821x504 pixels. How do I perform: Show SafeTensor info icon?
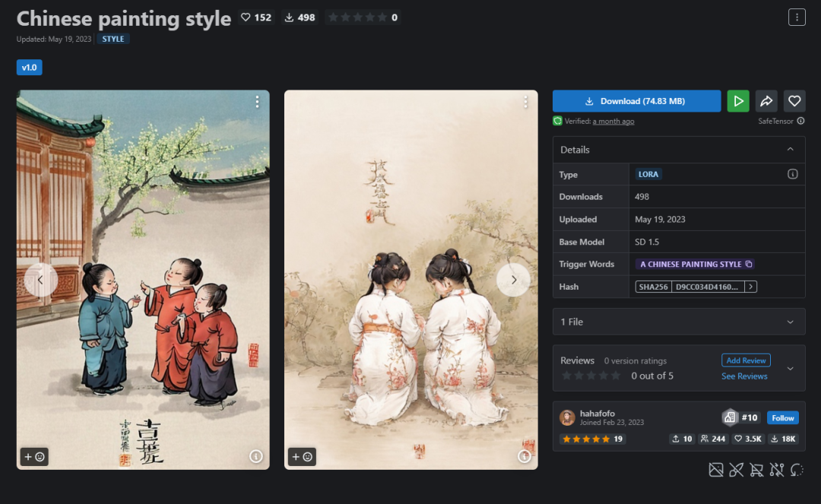click(800, 121)
